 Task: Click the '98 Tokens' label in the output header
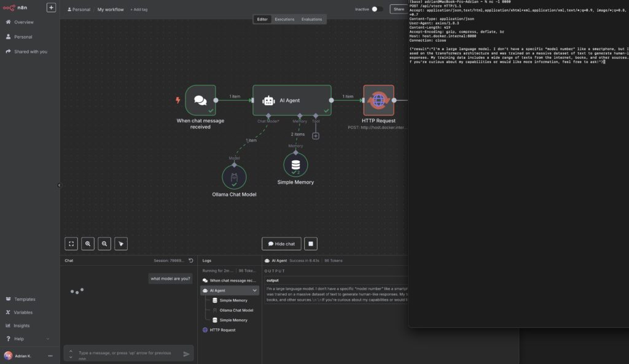(334, 261)
